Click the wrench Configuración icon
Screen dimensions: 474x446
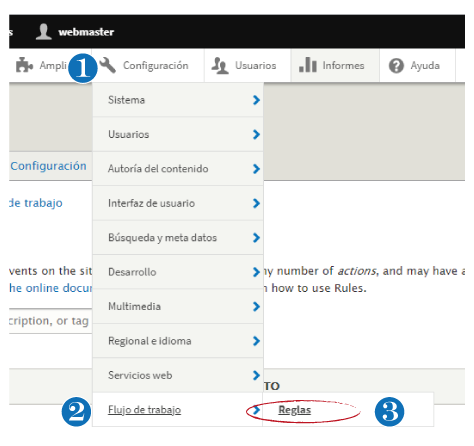[108, 65]
